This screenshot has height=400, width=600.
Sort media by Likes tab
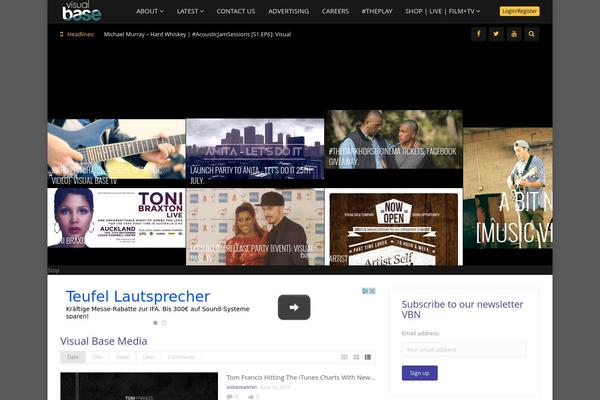[x=149, y=357]
